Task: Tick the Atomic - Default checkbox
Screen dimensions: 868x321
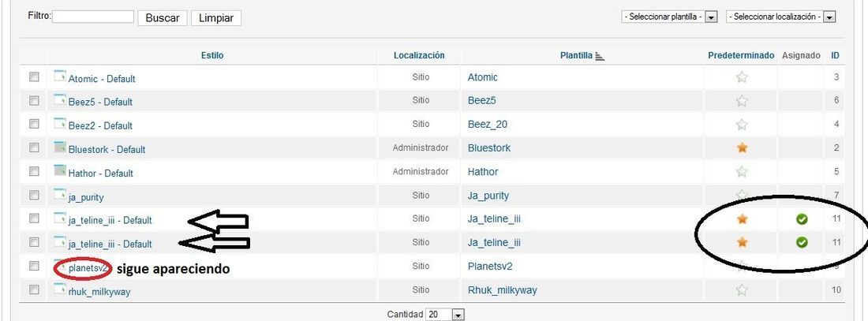Action: (x=34, y=77)
